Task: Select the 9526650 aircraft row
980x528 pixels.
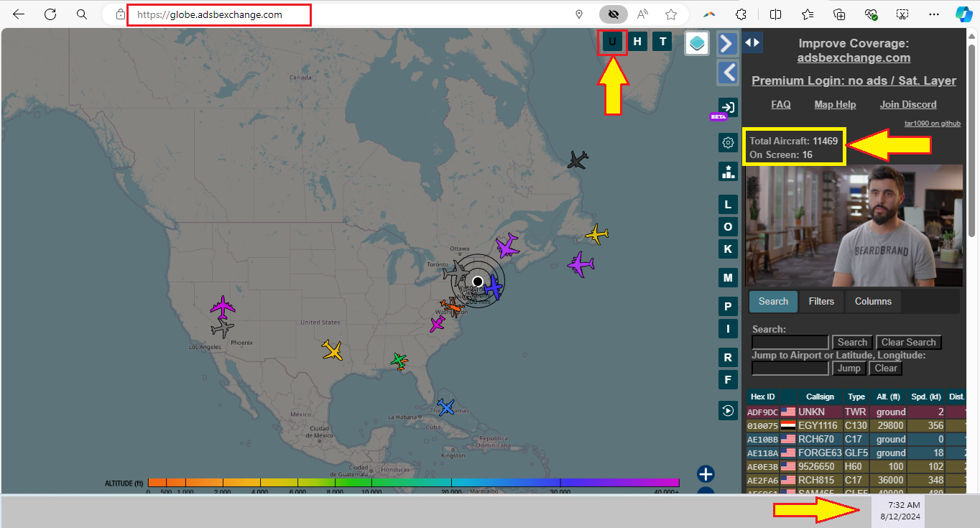Action: click(x=856, y=467)
